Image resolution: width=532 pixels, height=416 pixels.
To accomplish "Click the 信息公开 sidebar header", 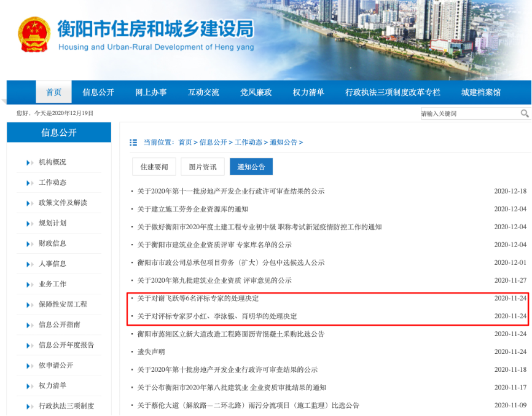I will tap(59, 132).
